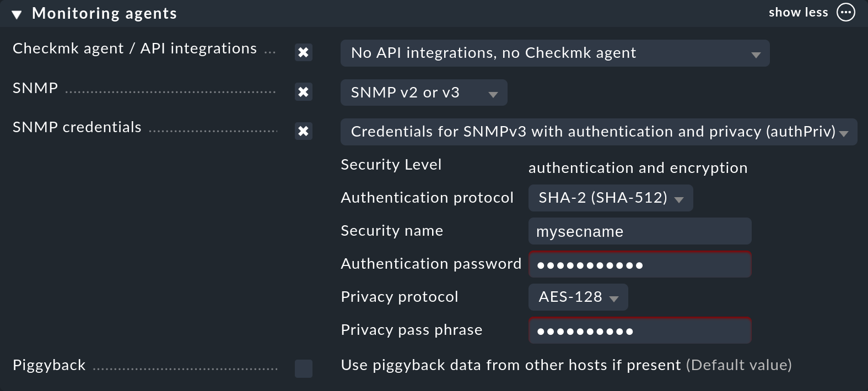Image resolution: width=868 pixels, height=391 pixels.
Task: Click the Checkmk agent / API integrations label
Action: coord(134,48)
